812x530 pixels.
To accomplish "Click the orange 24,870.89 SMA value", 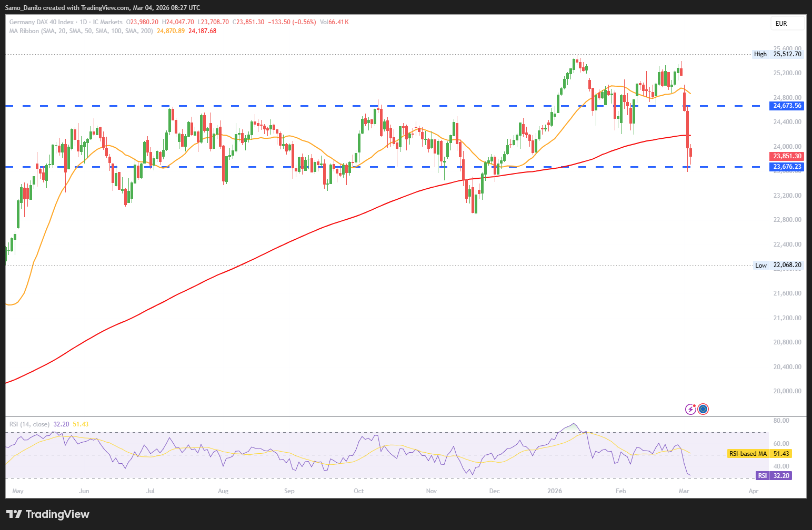I will pos(171,31).
